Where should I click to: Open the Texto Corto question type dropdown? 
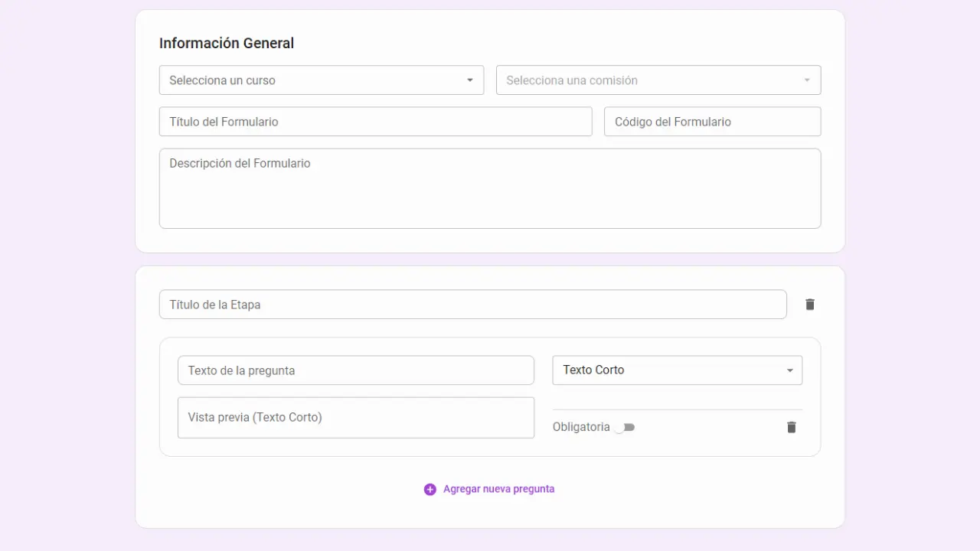click(x=678, y=370)
